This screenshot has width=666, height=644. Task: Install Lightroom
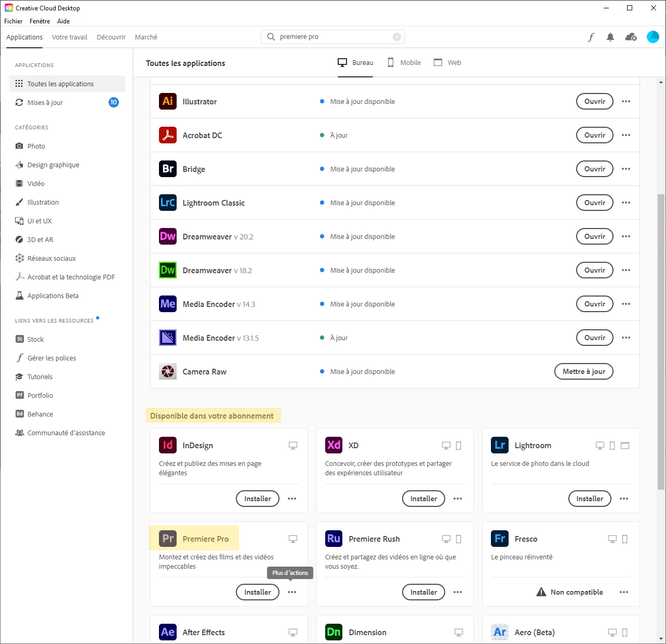[590, 499]
